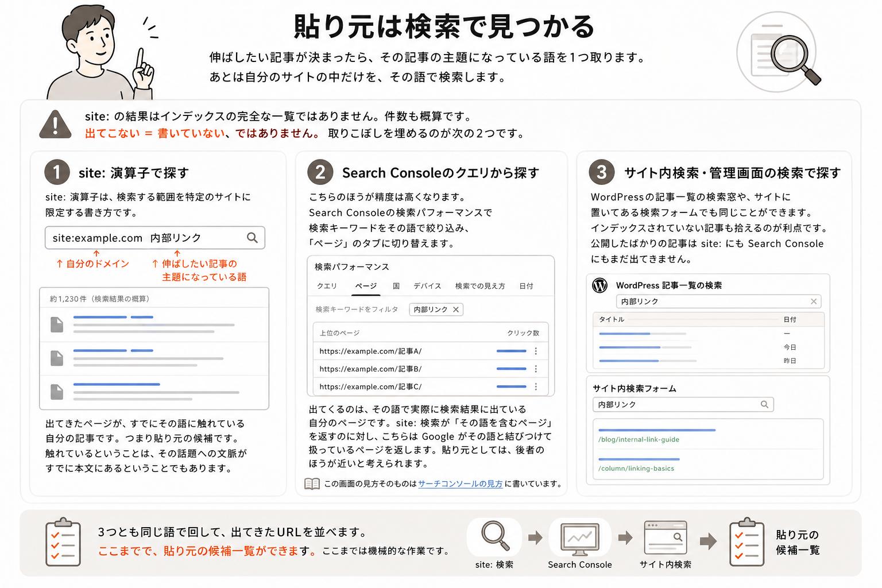Switch to the デバイス tab

427,286
